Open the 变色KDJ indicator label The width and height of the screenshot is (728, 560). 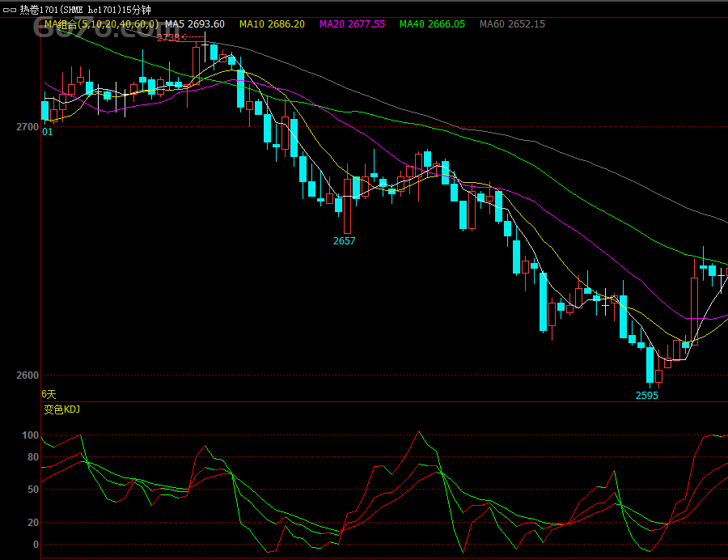[x=61, y=409]
